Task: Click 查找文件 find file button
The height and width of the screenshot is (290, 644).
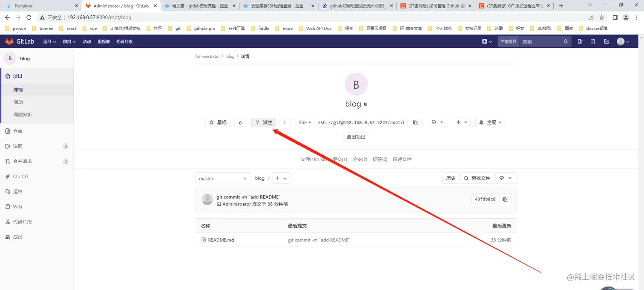Action: click(477, 178)
